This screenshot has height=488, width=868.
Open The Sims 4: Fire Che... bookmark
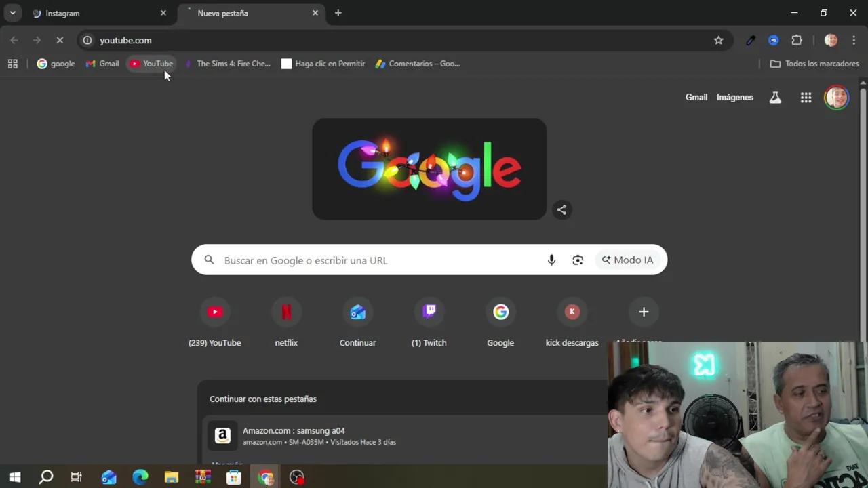click(x=227, y=64)
